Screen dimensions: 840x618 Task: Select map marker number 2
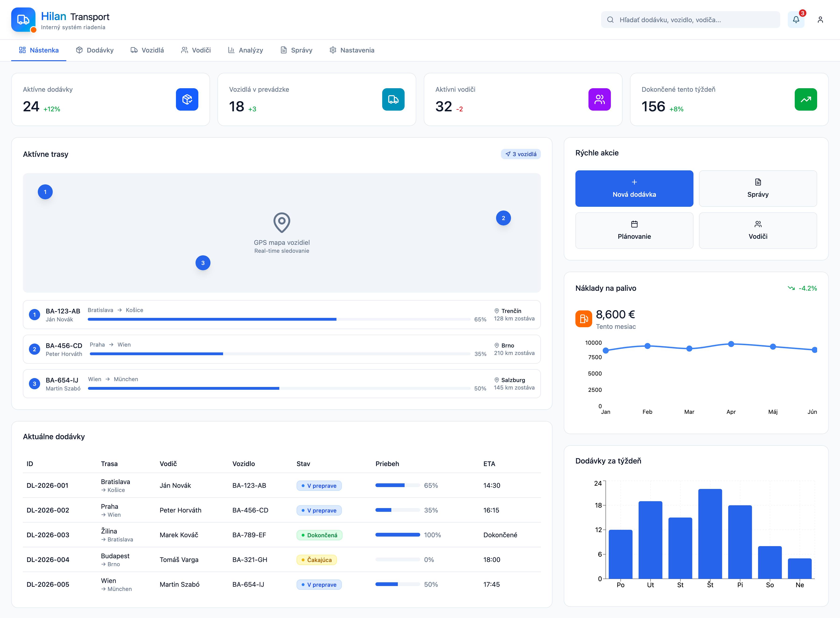coord(503,218)
